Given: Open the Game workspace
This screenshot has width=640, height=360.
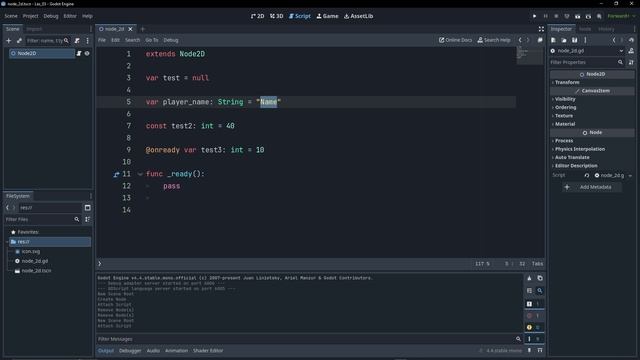Looking at the screenshot, I should (327, 16).
